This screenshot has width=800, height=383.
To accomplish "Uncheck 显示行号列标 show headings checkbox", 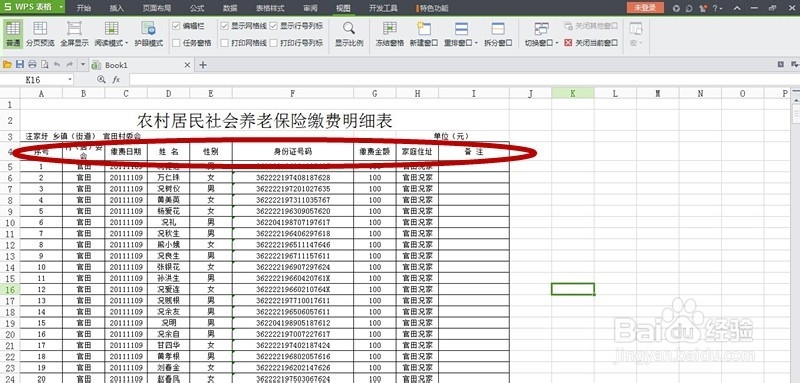I will [273, 26].
